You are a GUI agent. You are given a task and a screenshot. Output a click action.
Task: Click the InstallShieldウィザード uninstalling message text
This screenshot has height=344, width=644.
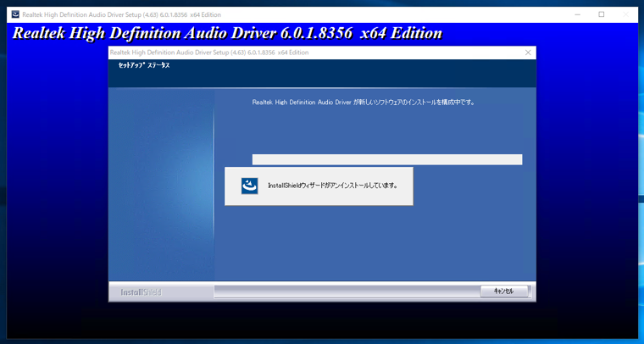pyautogui.click(x=333, y=186)
